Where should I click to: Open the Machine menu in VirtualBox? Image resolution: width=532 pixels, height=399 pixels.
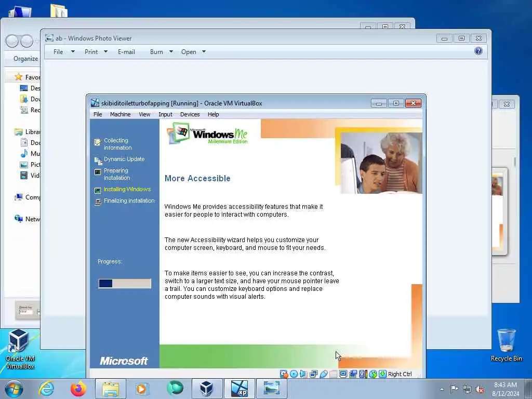[x=120, y=114]
